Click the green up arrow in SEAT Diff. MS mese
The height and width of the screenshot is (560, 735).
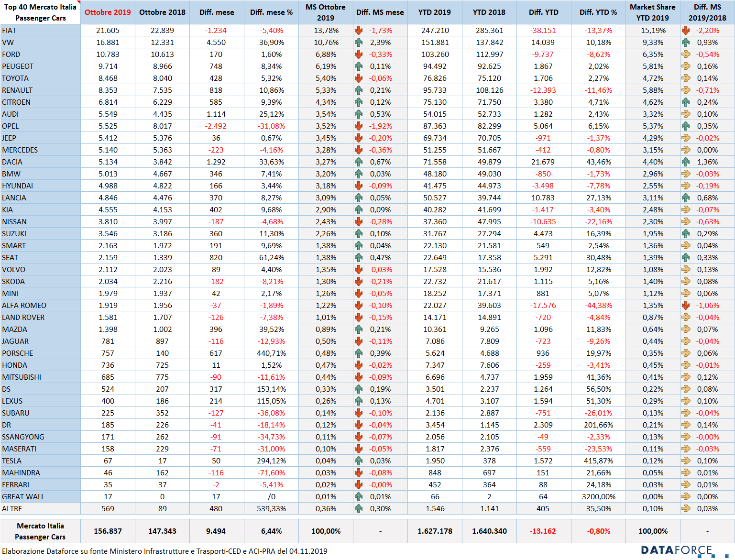(359, 257)
